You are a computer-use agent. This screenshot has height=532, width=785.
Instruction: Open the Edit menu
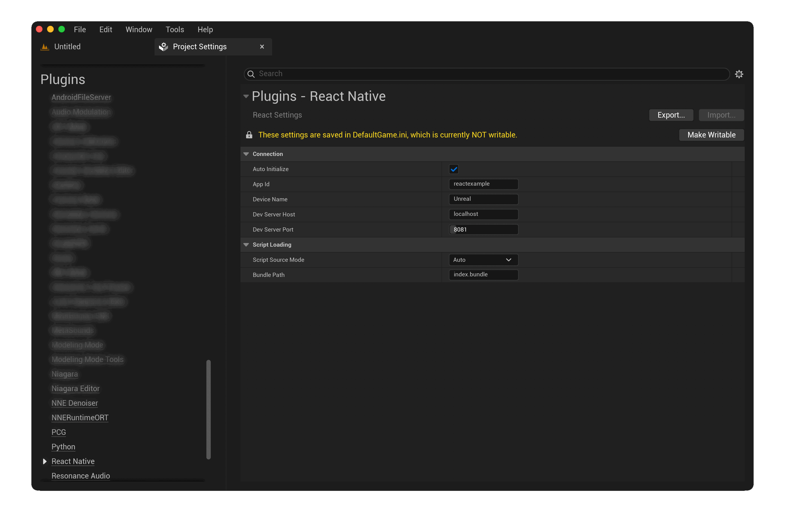click(x=106, y=29)
